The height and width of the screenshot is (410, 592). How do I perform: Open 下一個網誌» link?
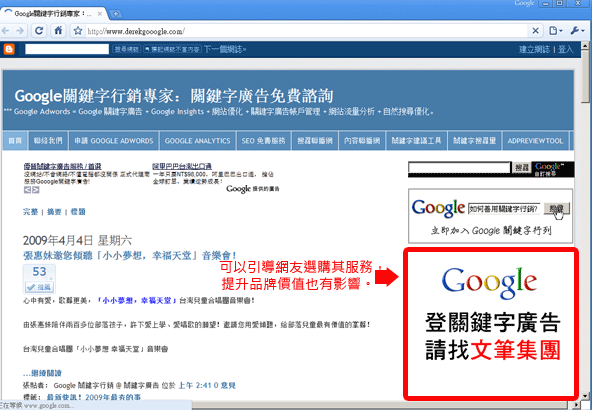[x=225, y=49]
